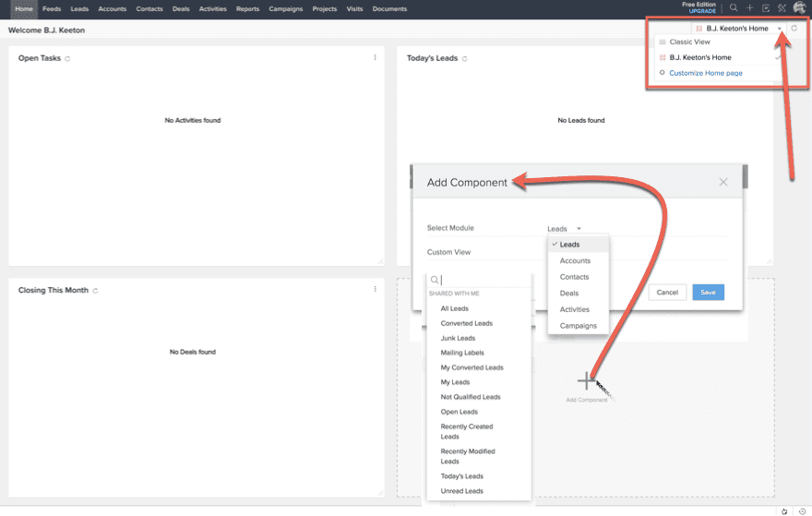Click the plus quick-create icon in top bar
This screenshot has height=516, width=812.
750,8
